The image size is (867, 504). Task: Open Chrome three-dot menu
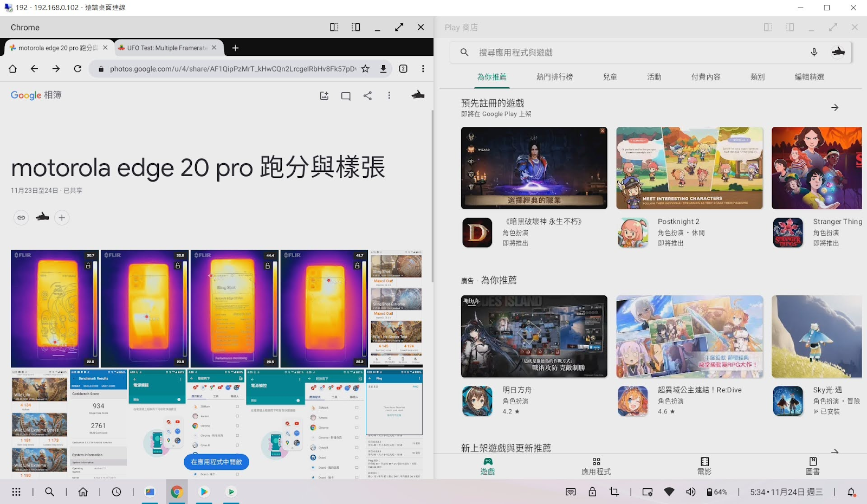(423, 69)
